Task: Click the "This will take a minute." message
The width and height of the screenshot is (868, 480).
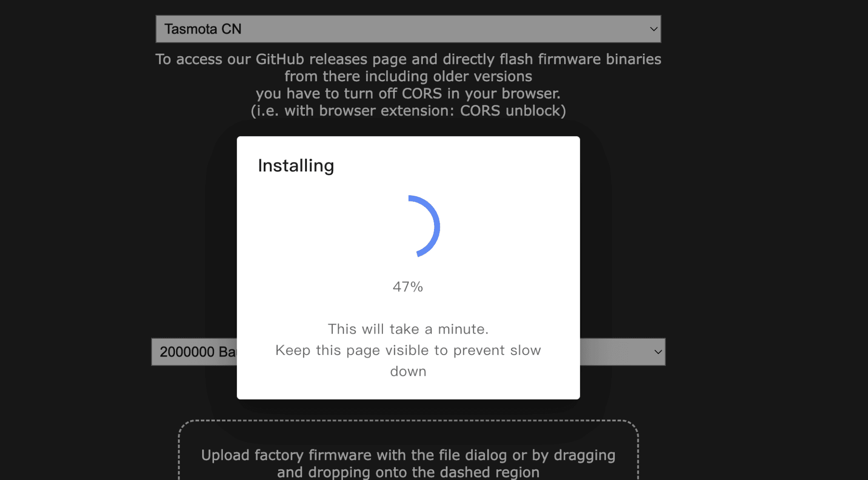Action: click(408, 329)
